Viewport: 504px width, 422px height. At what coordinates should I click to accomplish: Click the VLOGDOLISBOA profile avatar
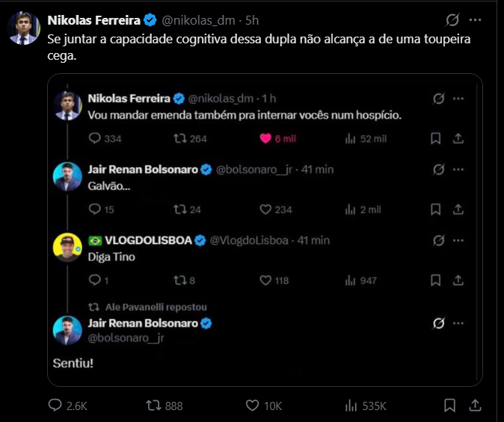[68, 247]
